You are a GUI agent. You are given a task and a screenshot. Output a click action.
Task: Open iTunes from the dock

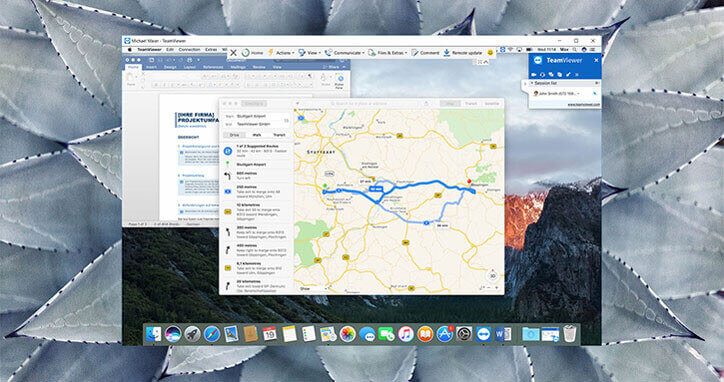(x=405, y=333)
